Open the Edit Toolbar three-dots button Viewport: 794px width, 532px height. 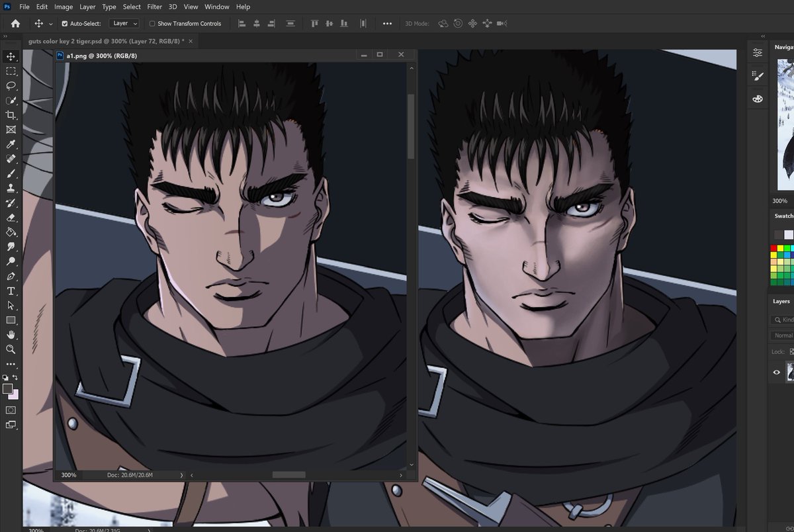(11, 364)
